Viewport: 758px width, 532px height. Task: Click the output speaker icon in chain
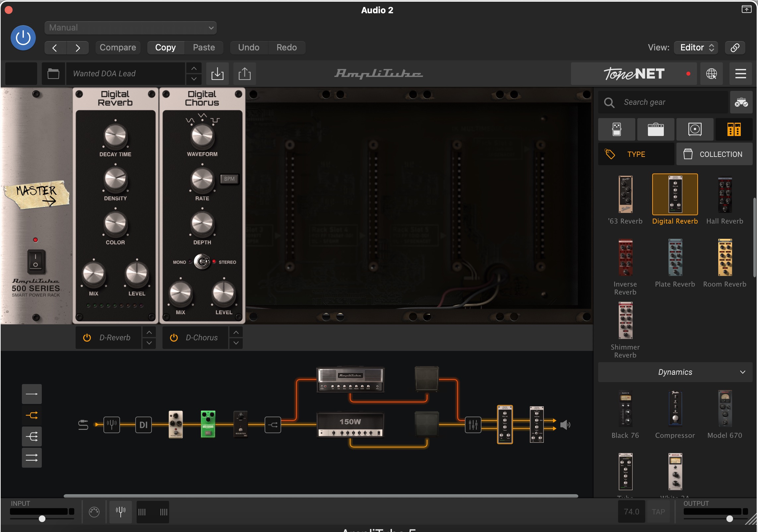565,425
